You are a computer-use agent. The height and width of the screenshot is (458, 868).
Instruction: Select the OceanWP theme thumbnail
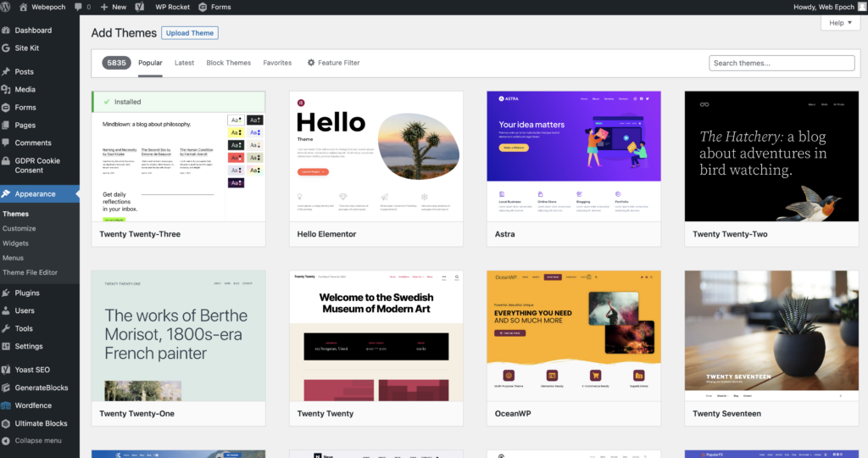[574, 336]
